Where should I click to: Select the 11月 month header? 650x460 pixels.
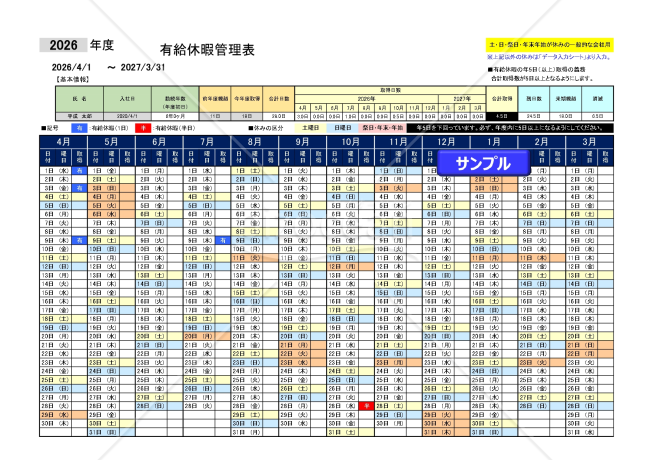(398, 142)
